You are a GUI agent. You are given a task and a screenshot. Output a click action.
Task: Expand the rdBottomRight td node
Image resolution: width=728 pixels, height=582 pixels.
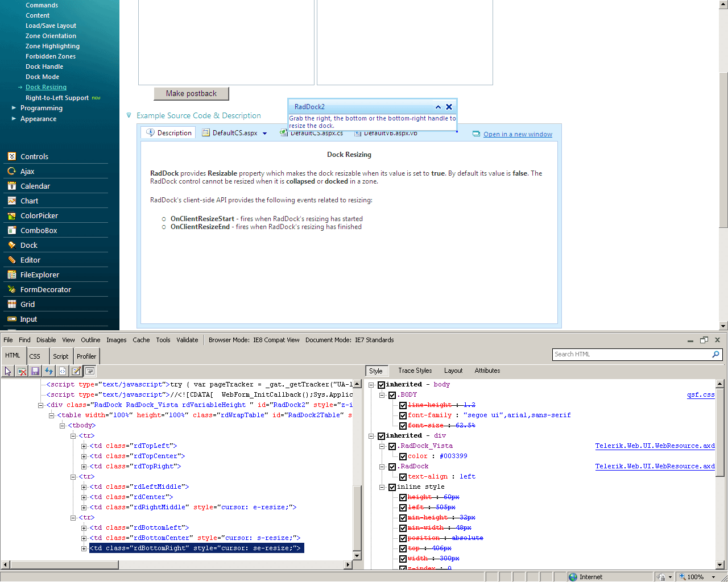[84, 548]
